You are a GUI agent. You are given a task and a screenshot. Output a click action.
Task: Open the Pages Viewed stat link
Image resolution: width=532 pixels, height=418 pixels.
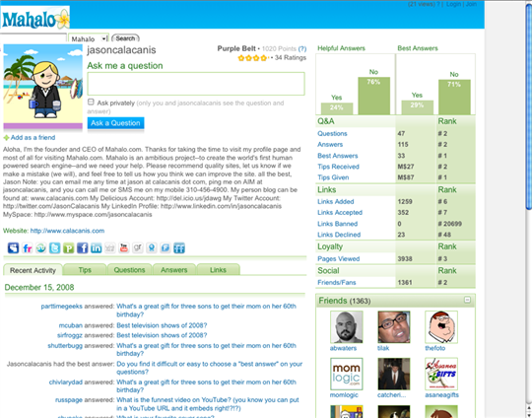[339, 258]
